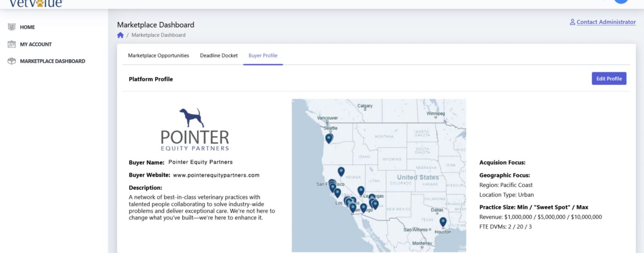This screenshot has height=253, width=644.
Task: Click the Home icon in the sidebar
Action: [x=12, y=27]
